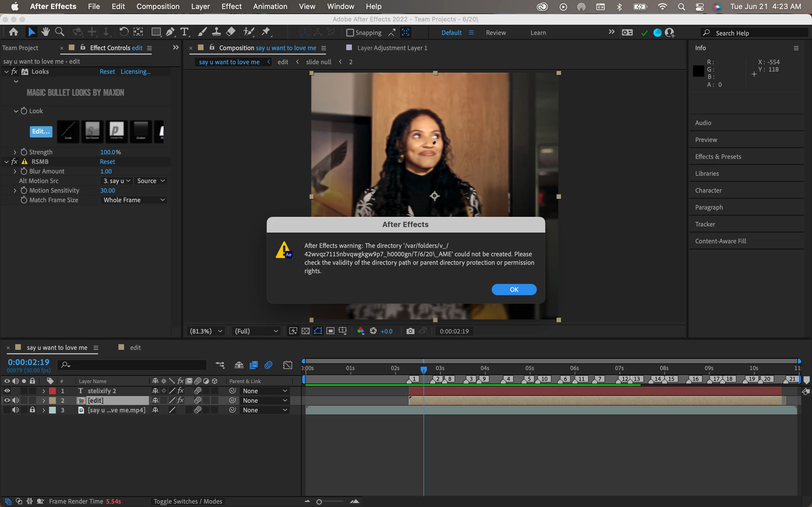Viewport: 812px width, 507px height.
Task: Enable the Snapping checkbox
Action: [x=350, y=32]
